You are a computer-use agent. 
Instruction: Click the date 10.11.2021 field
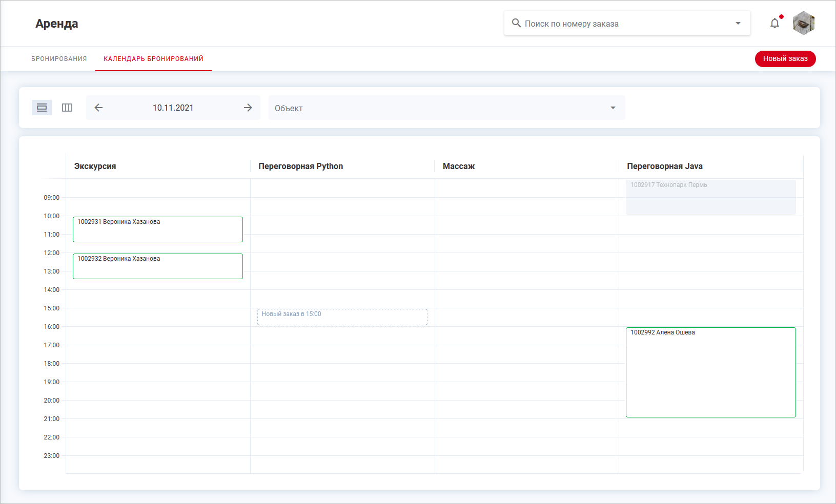(173, 108)
